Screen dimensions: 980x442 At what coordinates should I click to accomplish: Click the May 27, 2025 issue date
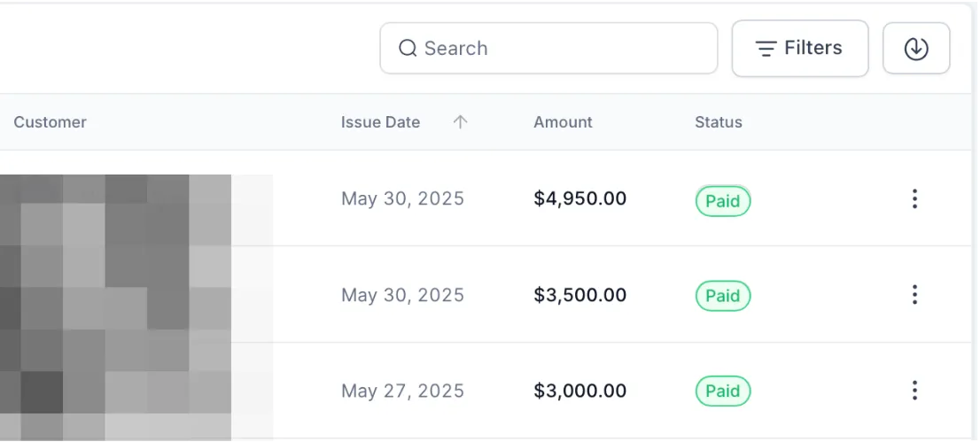tap(402, 391)
